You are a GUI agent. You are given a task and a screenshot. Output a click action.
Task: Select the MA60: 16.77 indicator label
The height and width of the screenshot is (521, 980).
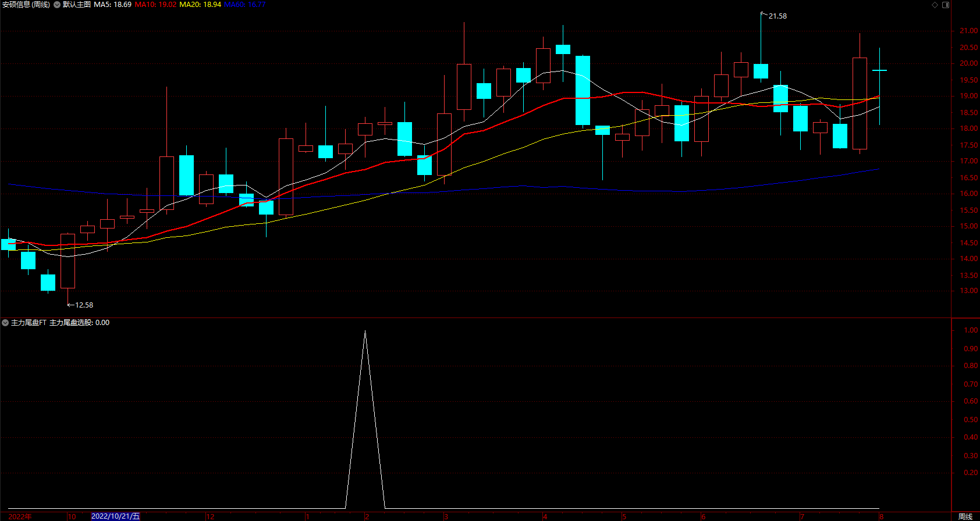coord(245,5)
